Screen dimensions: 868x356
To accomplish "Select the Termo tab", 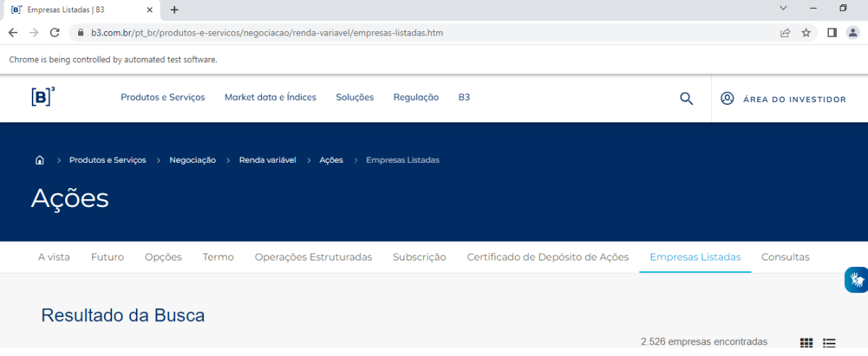I will click(x=218, y=257).
